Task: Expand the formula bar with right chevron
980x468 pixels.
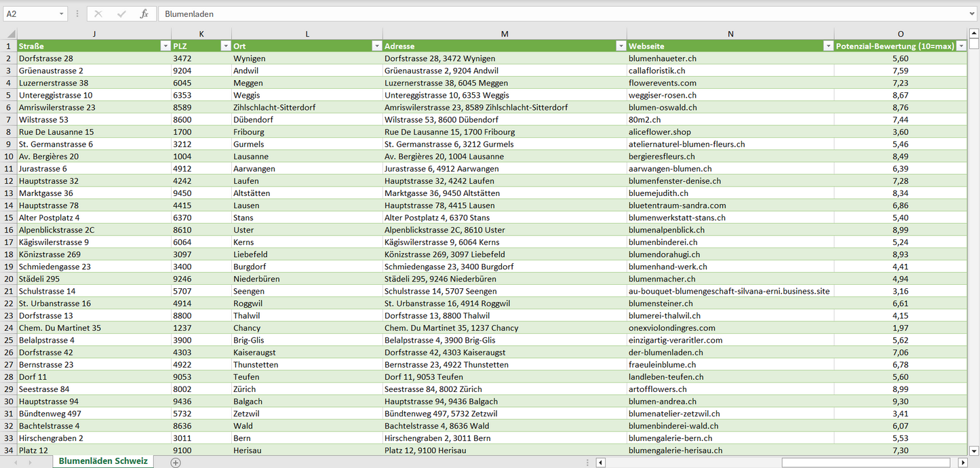Action: tap(973, 14)
